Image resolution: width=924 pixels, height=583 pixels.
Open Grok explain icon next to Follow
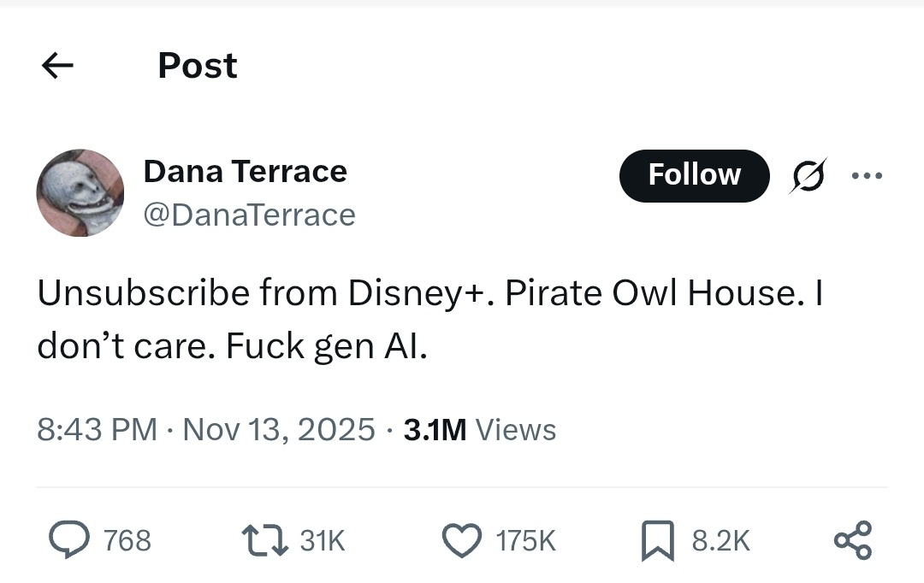(x=808, y=175)
